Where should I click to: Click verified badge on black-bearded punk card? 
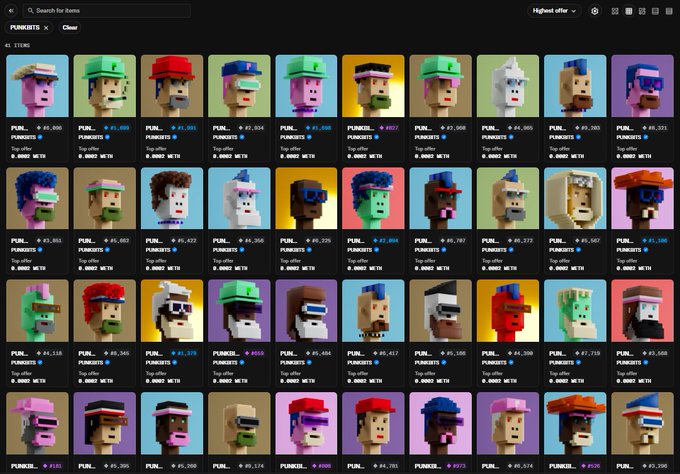(x=645, y=363)
